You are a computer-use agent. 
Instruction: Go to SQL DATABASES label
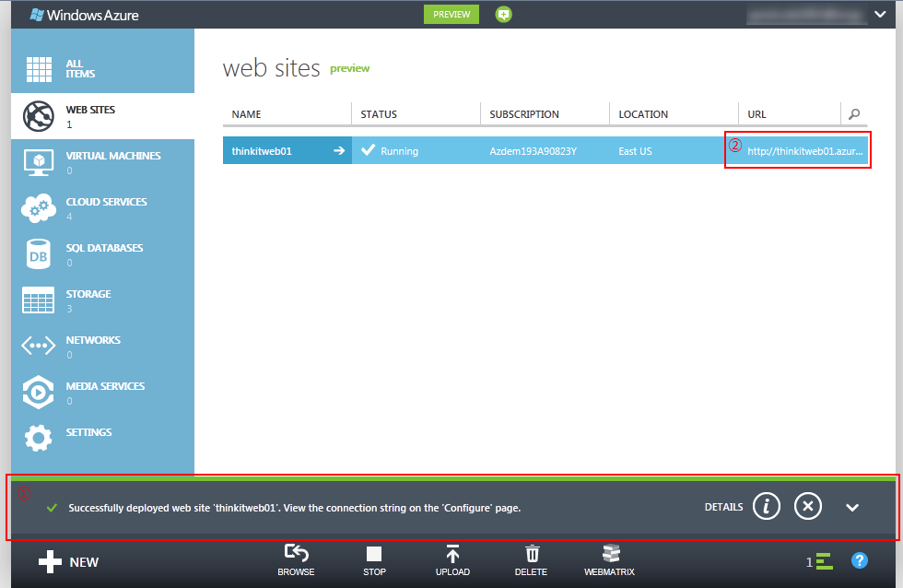click(104, 248)
